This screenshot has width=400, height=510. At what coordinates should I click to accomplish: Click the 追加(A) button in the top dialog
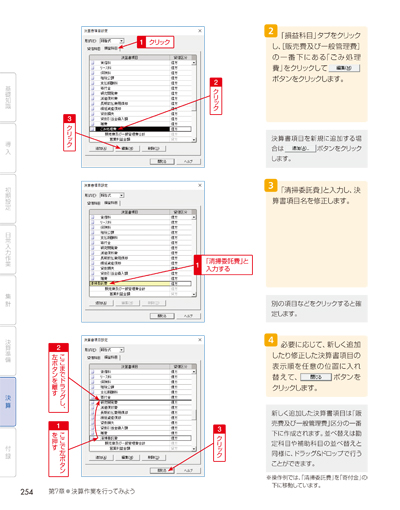(x=101, y=148)
